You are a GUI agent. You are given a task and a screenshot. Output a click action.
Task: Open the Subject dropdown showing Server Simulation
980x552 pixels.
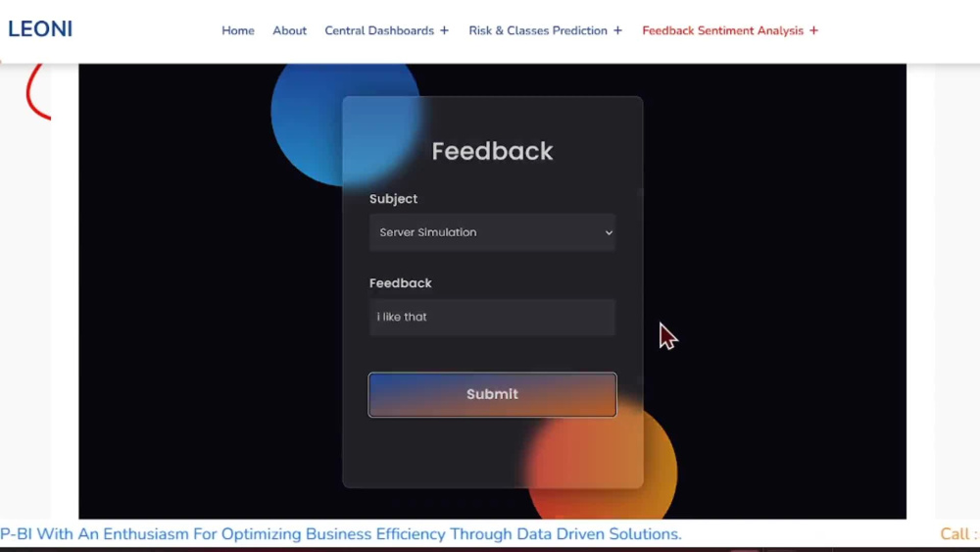coord(493,232)
